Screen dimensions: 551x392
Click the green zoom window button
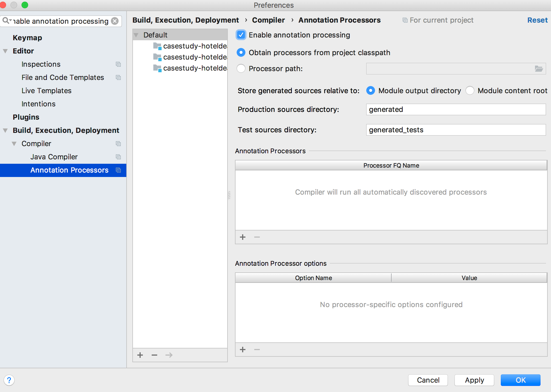(x=25, y=5)
